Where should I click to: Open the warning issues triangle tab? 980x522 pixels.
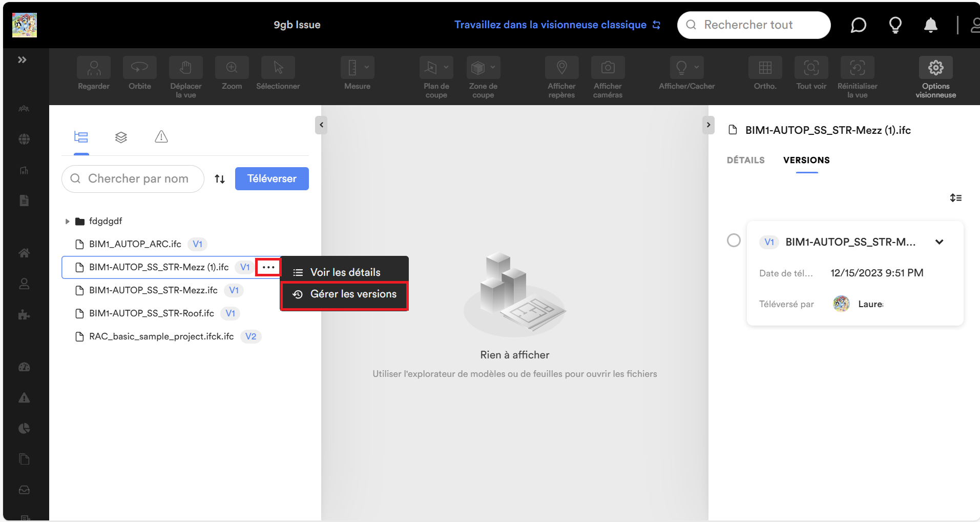(x=161, y=137)
